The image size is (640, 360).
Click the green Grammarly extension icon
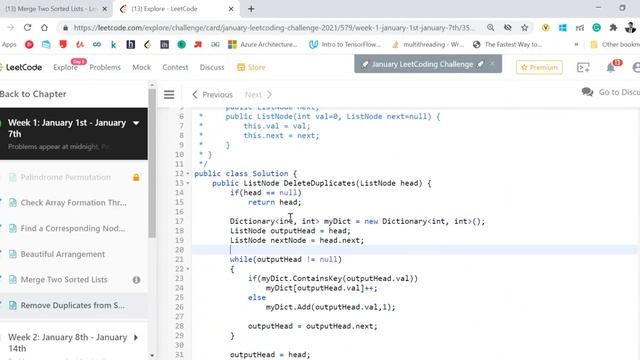coord(596,28)
